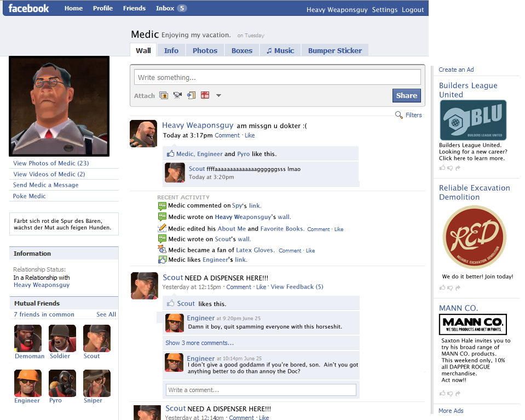The image size is (525, 420).
Task: Open the Bumper Sticker tab
Action: [335, 50]
